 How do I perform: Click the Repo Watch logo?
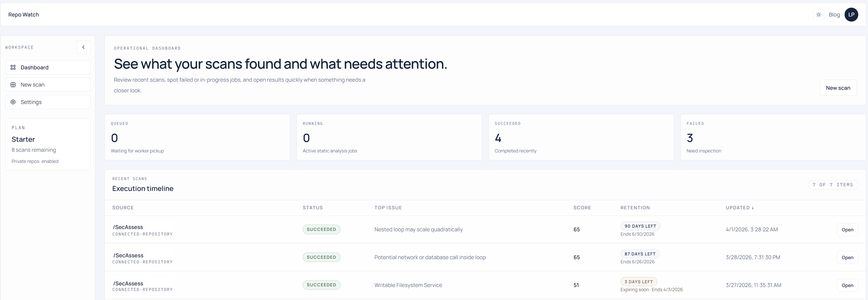(24, 14)
